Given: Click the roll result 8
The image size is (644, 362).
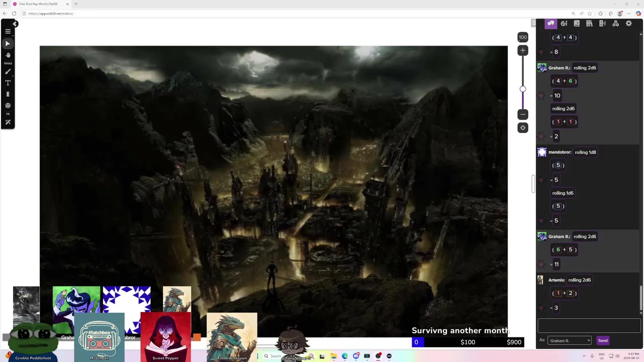Looking at the screenshot, I should pos(556,52).
